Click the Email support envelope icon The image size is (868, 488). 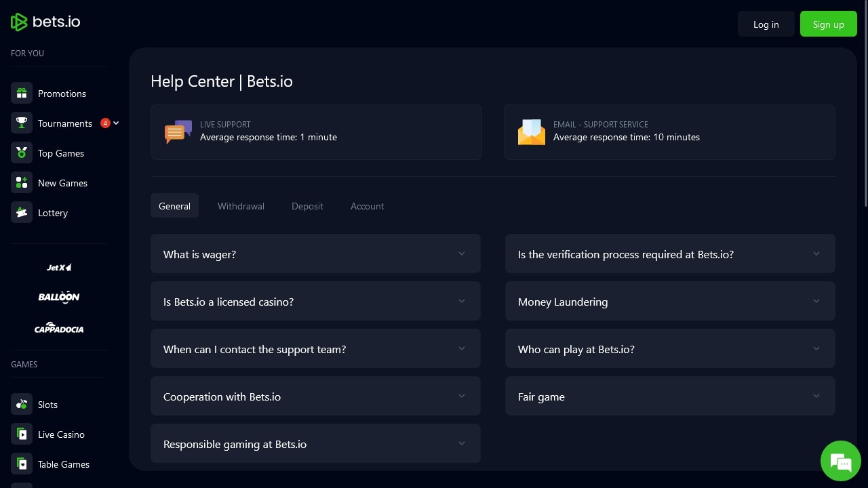click(x=532, y=132)
